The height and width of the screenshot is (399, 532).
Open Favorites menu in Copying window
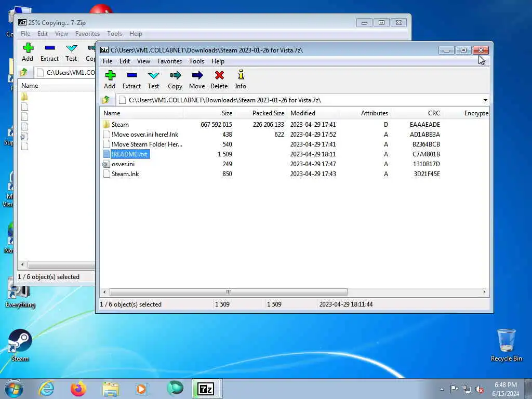point(87,34)
